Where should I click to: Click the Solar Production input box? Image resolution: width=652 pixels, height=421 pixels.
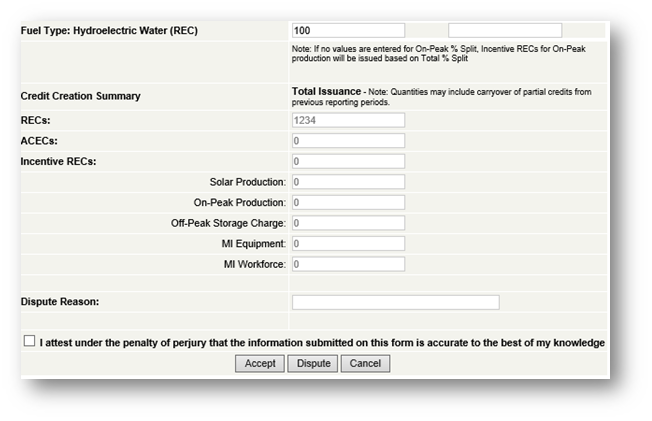pos(348,182)
